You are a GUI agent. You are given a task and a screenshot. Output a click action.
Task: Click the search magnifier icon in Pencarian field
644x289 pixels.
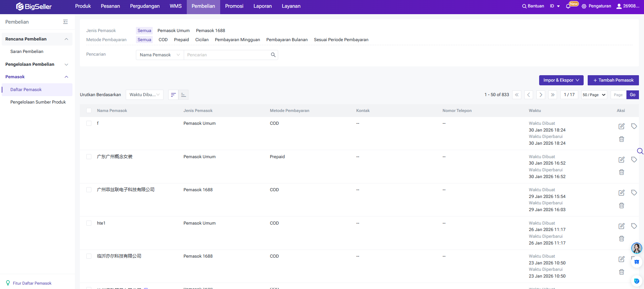(273, 55)
